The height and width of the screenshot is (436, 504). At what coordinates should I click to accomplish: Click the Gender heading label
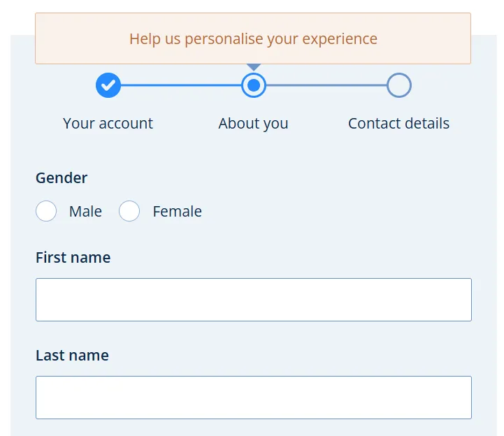point(62,178)
